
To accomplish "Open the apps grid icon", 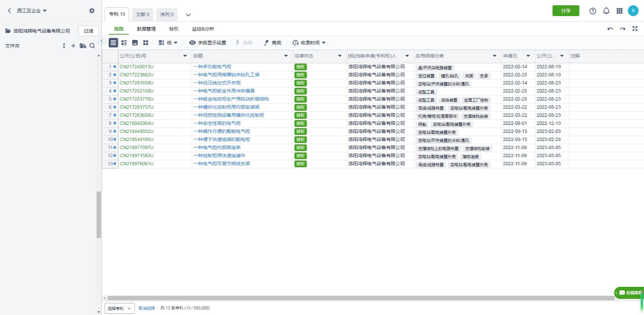I will 619,11.
